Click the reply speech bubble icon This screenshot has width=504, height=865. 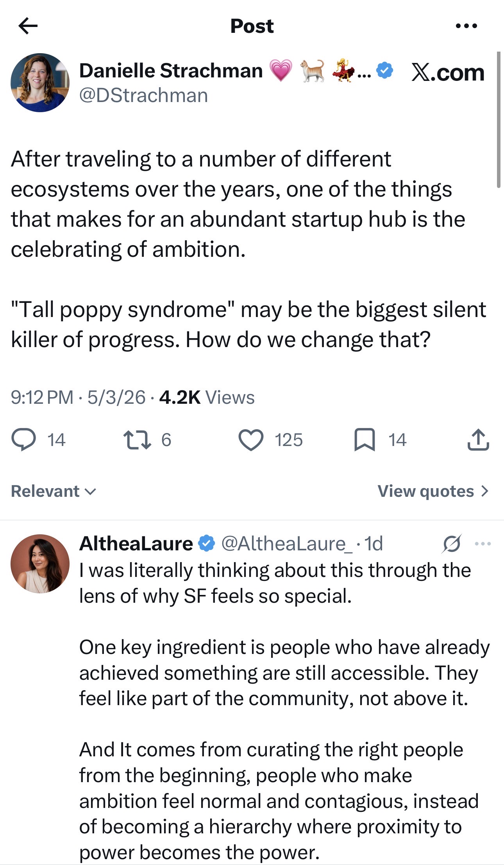tap(24, 439)
